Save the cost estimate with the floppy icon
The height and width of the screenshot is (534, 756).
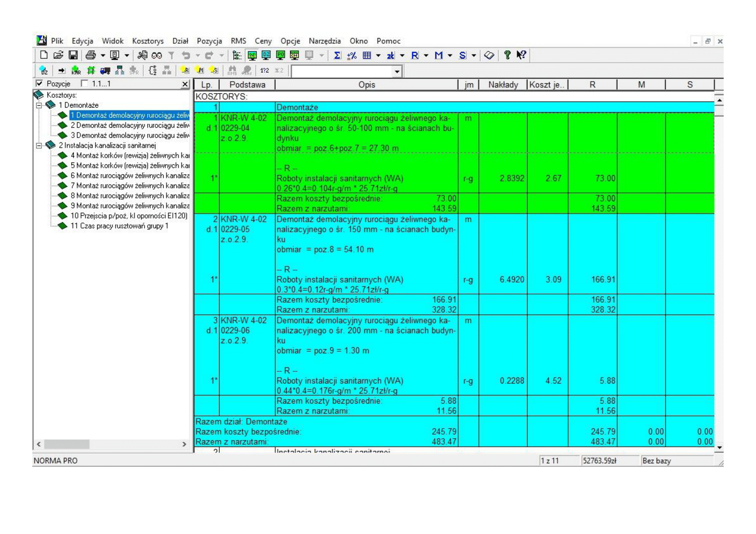pyautogui.click(x=73, y=55)
